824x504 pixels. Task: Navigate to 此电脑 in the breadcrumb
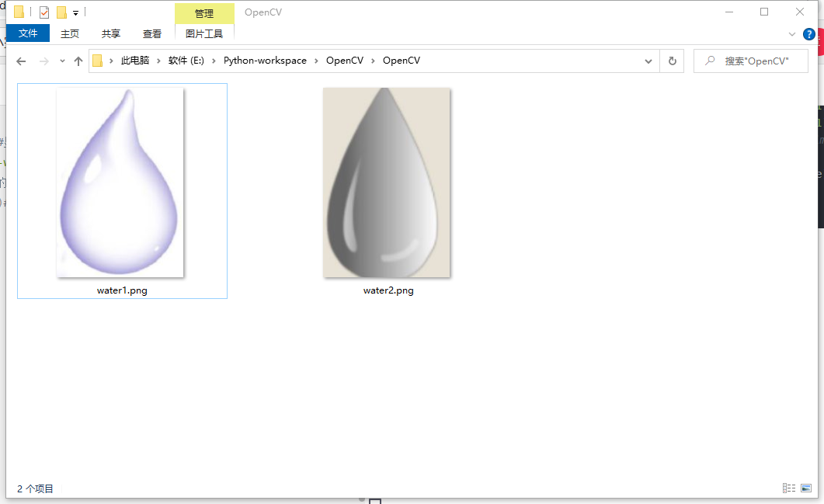[135, 61]
